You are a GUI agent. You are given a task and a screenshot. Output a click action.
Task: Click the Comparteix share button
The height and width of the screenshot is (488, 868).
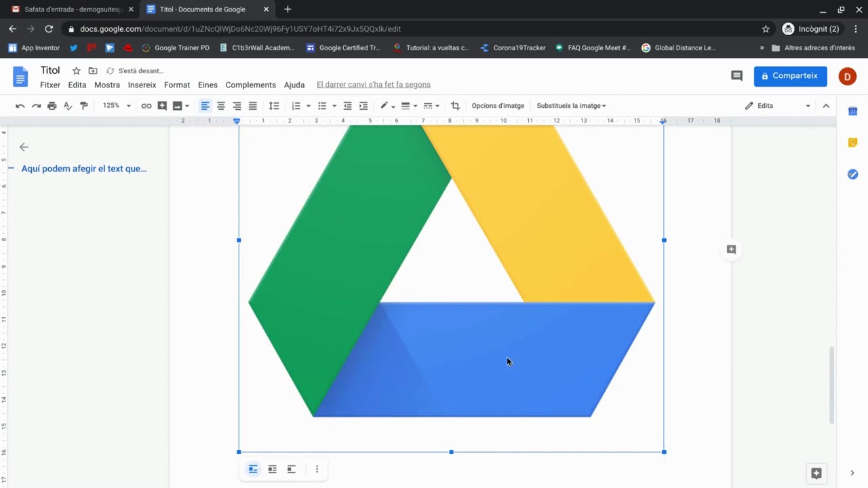point(790,76)
